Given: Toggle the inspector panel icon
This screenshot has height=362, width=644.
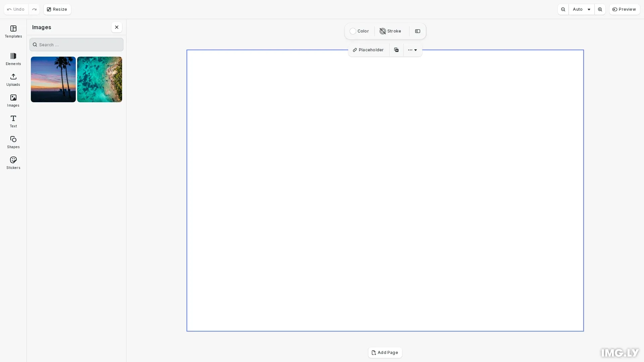Looking at the screenshot, I should pyautogui.click(x=418, y=31).
